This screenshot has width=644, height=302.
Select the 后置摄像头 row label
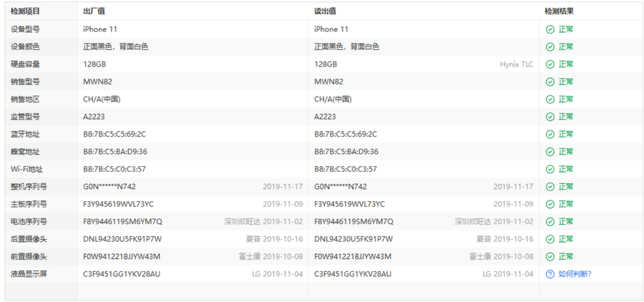tap(29, 239)
